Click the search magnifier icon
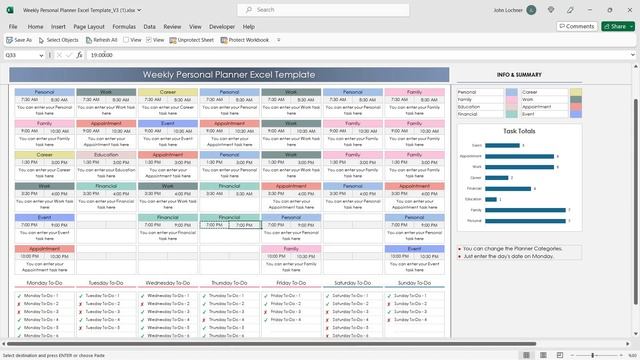Screen dimensions: 640x360 249,10
